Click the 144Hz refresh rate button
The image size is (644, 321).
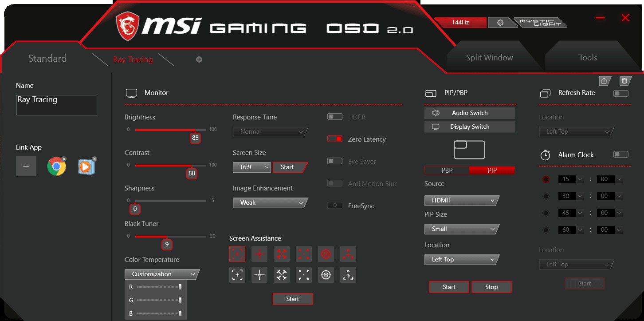[x=460, y=23]
